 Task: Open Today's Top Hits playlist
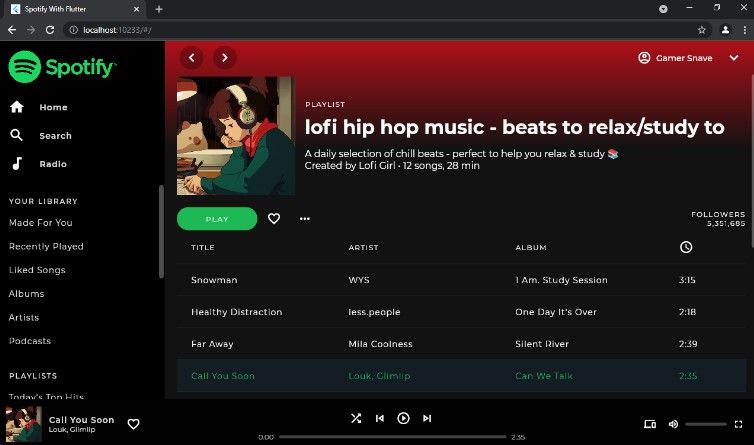tap(46, 396)
